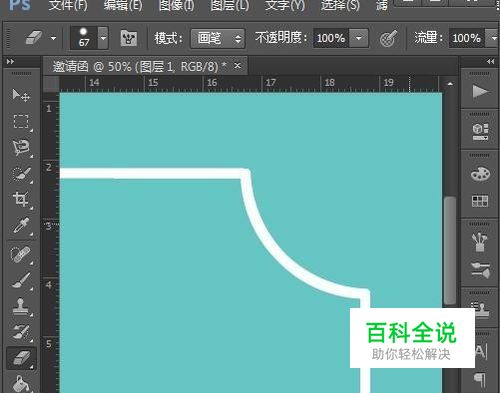Open the 文字(Y) menu
This screenshot has width=500, height=393.
point(285,5)
